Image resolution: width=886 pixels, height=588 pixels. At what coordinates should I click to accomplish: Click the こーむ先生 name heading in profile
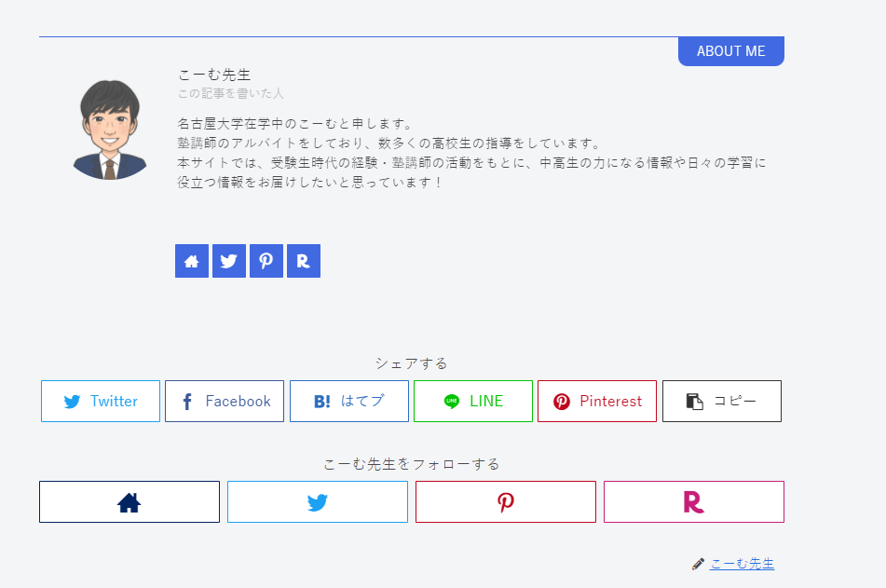pos(214,75)
